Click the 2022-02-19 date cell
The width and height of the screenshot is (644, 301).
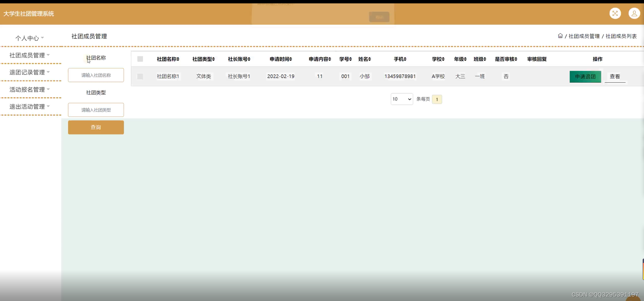pyautogui.click(x=281, y=77)
